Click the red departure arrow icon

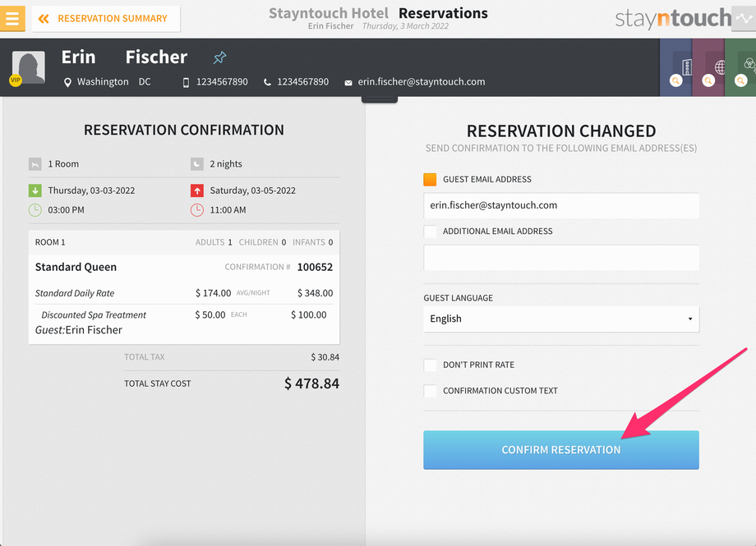click(x=196, y=190)
